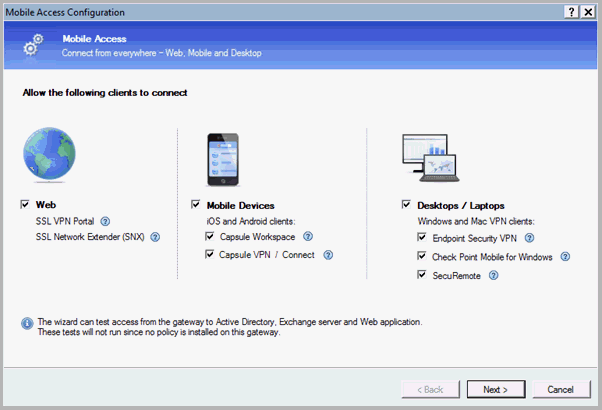Image resolution: width=602 pixels, height=410 pixels.
Task: Show help for Check Point Mobile for Windows
Action: [564, 257]
